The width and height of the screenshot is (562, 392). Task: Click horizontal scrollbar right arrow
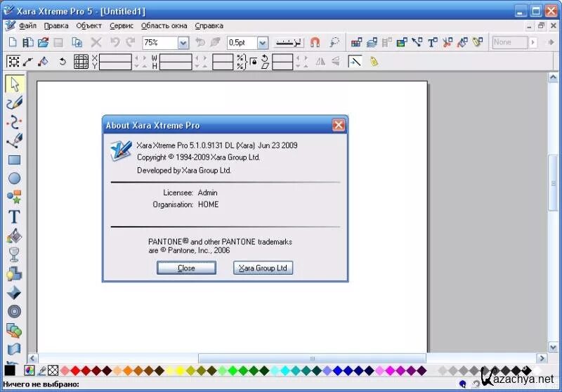[x=542, y=358]
